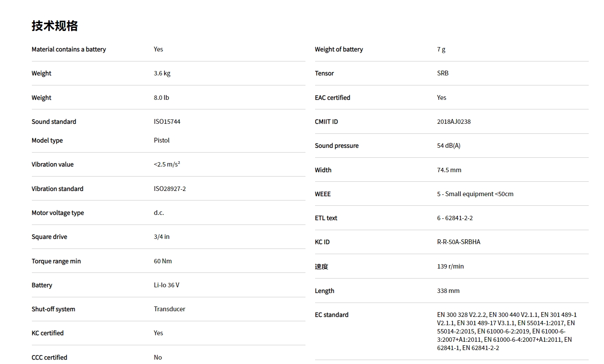Select the 60 Nm torque value
This screenshot has width=604, height=364.
tap(163, 261)
